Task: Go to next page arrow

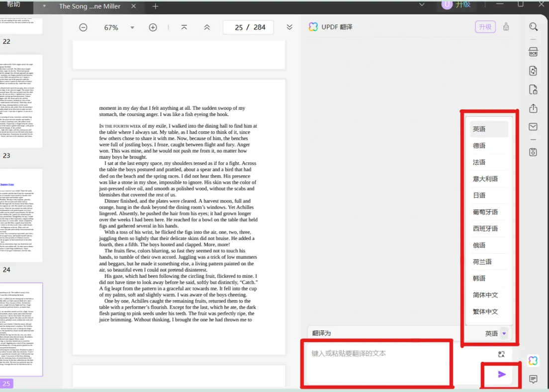Action: click(289, 27)
